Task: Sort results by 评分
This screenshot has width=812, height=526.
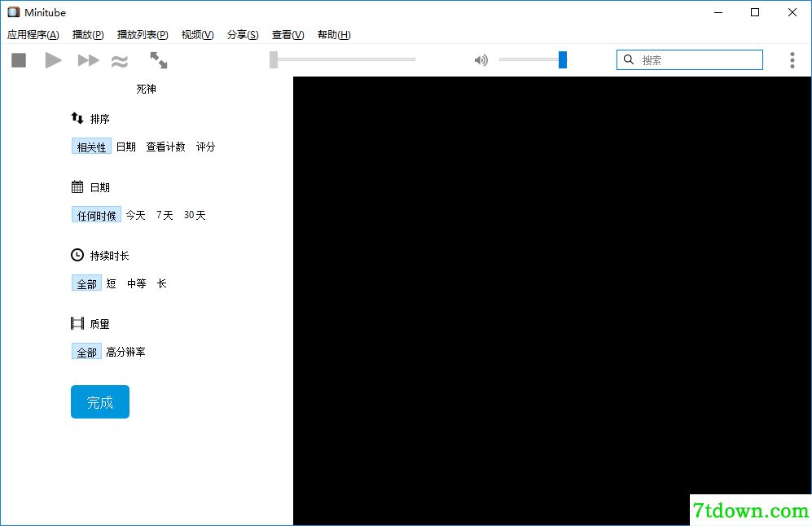Action: pos(205,147)
